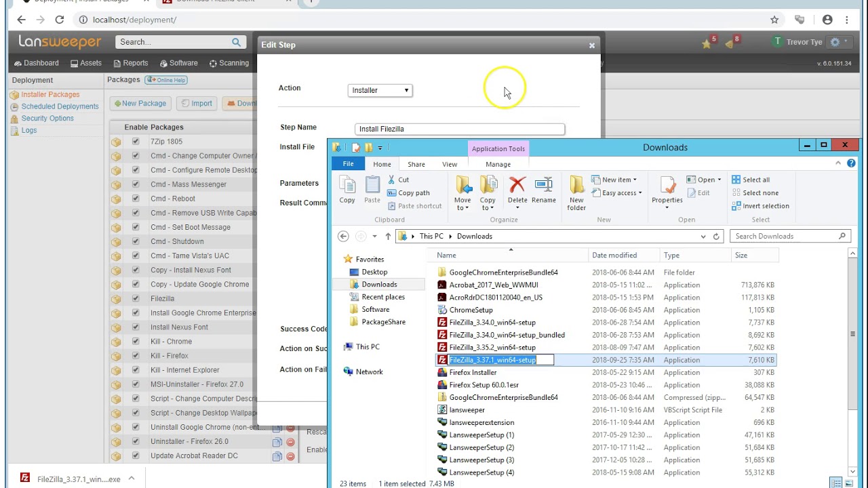Screen dimensions: 868x488
Task: Click Chrome bookmark star icon
Action: pos(774,20)
